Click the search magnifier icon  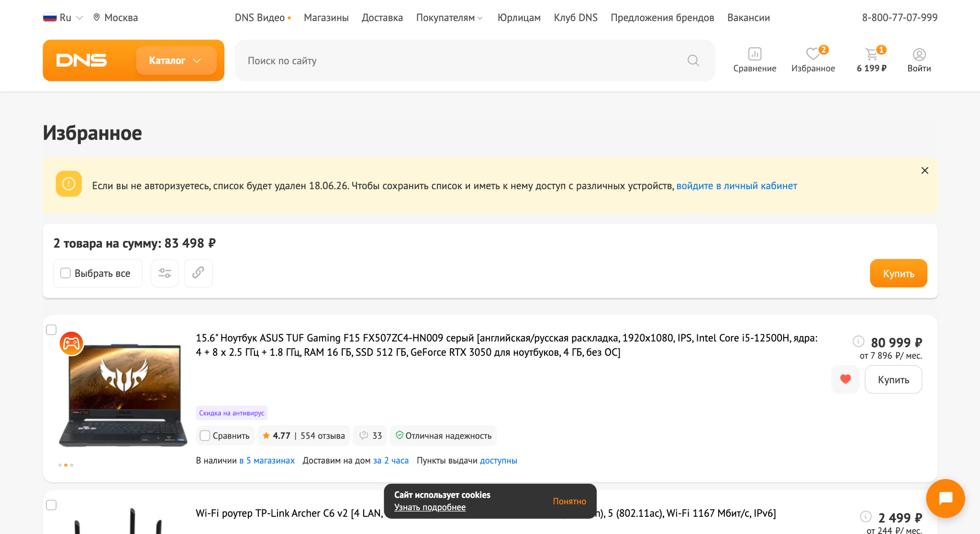click(x=693, y=60)
